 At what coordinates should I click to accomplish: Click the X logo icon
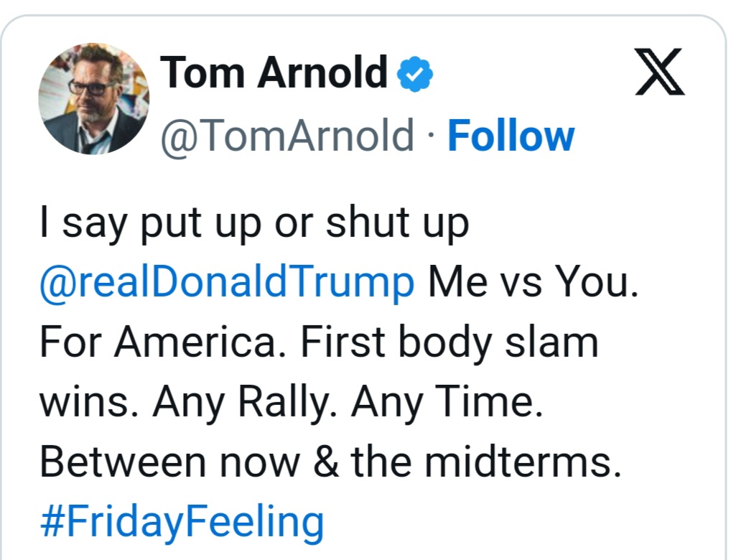pos(660,74)
